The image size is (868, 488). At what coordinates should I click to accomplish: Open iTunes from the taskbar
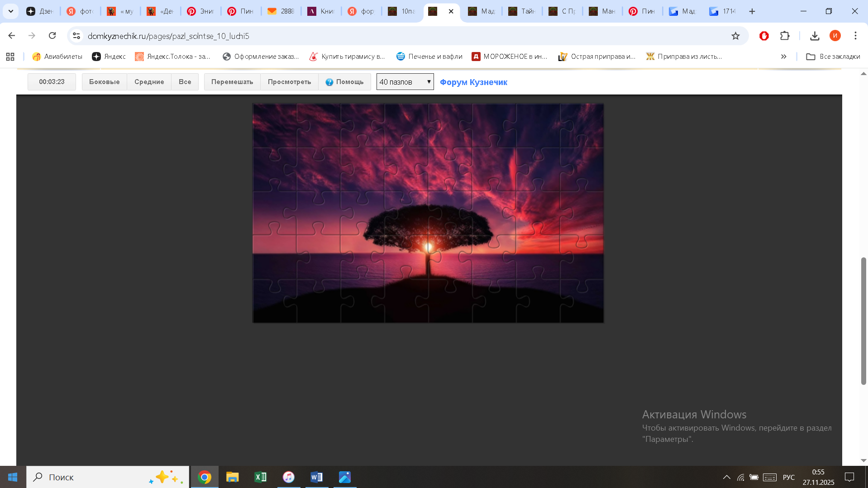point(289,477)
